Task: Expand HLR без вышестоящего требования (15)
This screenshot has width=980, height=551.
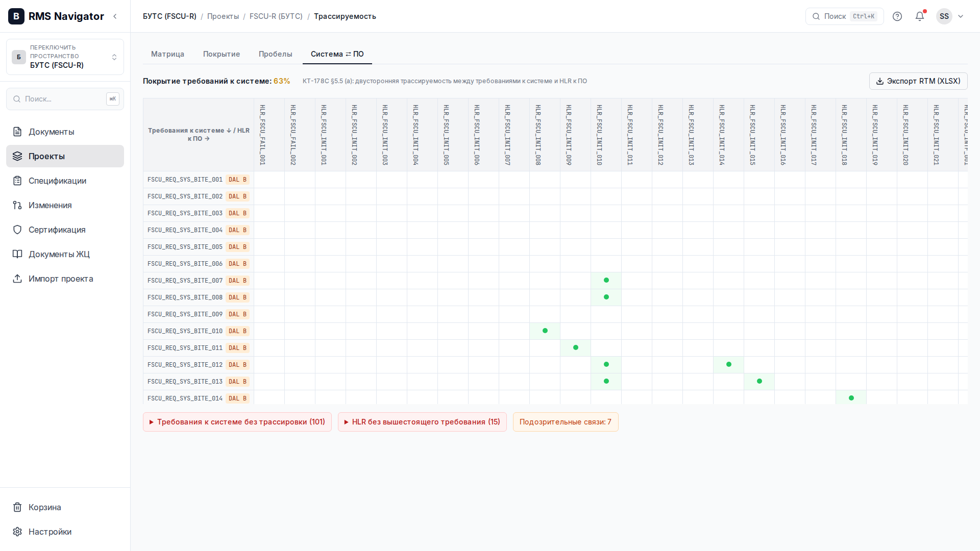Action: (422, 422)
